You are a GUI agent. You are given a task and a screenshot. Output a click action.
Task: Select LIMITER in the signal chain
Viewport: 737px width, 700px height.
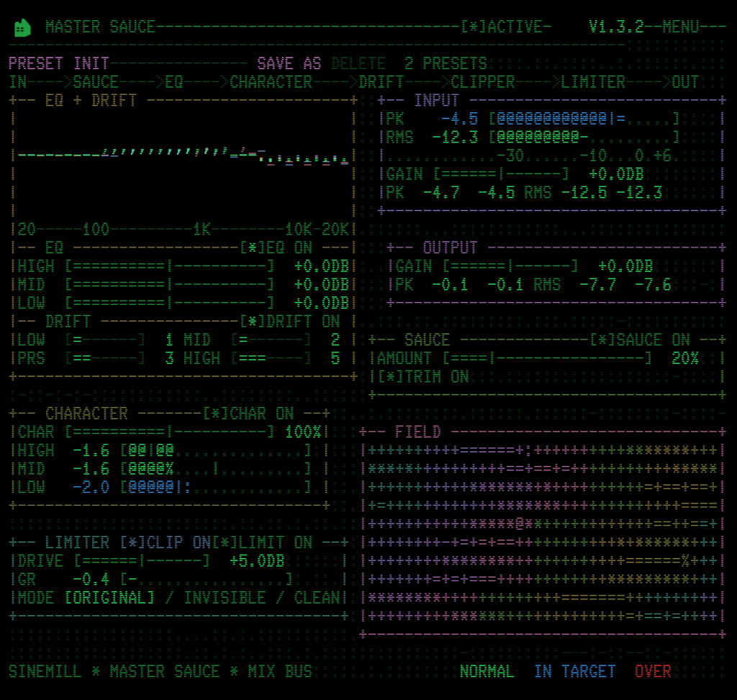(593, 82)
